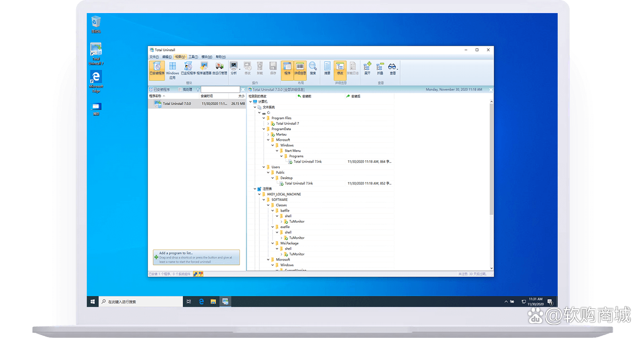Open Microsoft Edge from the desktop

96,81
